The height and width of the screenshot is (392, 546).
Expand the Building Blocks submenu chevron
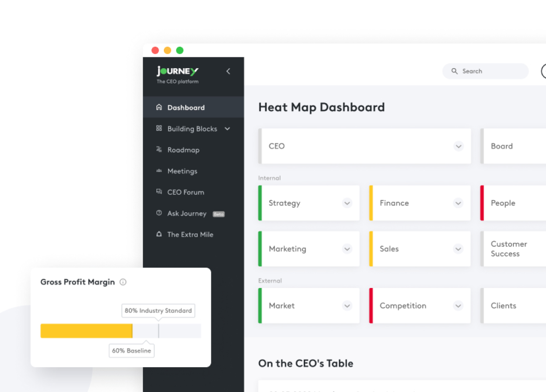[x=227, y=129]
